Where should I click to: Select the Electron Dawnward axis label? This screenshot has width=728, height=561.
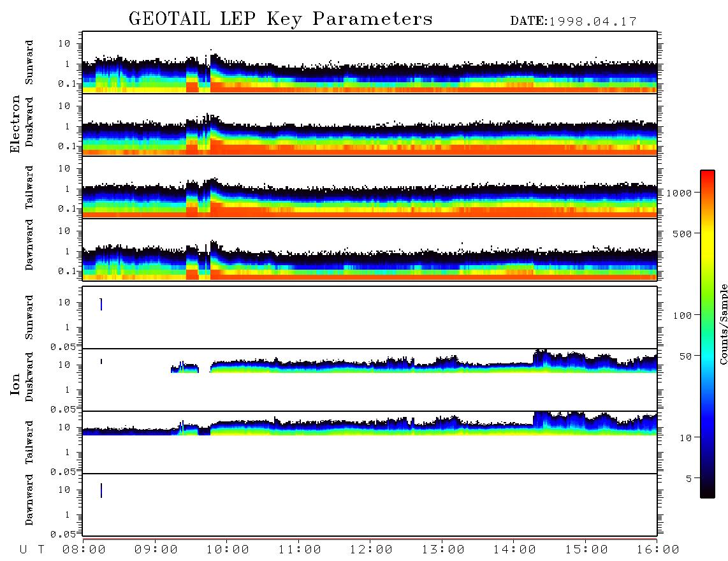pyautogui.click(x=29, y=245)
